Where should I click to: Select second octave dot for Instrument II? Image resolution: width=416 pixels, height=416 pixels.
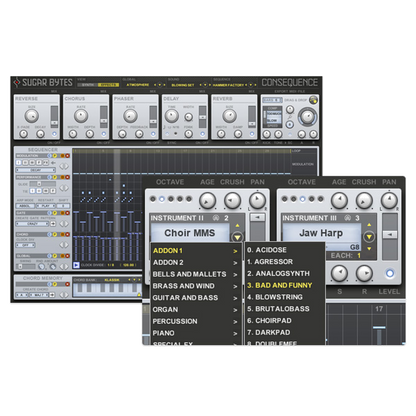pos(162,199)
